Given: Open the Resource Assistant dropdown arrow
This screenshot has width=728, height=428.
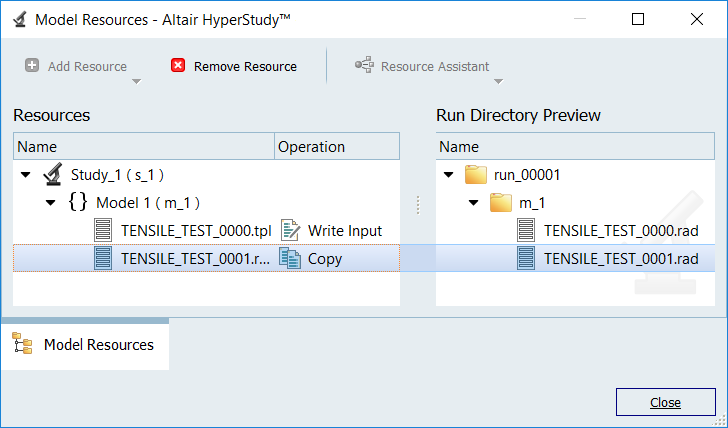Looking at the screenshot, I should (x=498, y=82).
